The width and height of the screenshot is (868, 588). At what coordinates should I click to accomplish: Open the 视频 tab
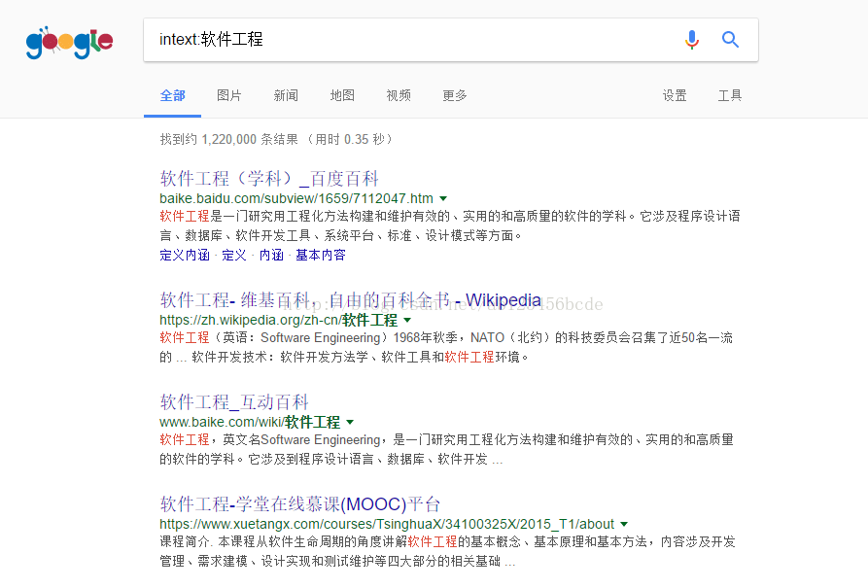click(399, 96)
